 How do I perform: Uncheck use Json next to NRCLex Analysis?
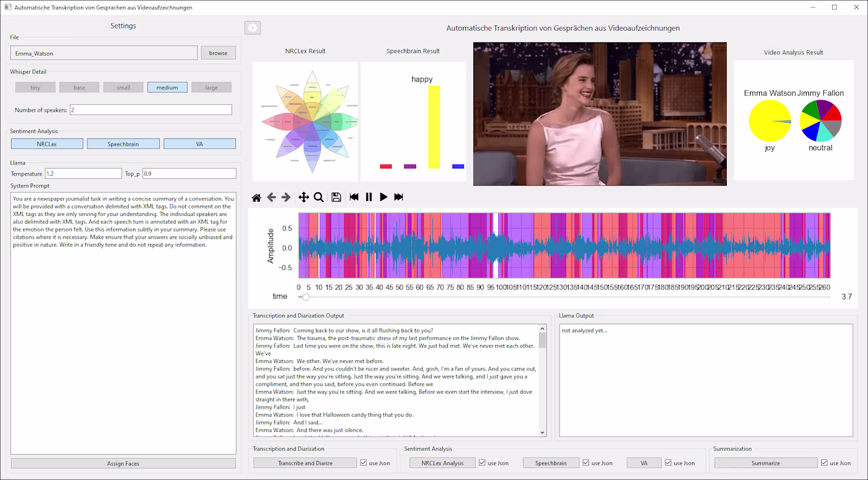click(482, 463)
